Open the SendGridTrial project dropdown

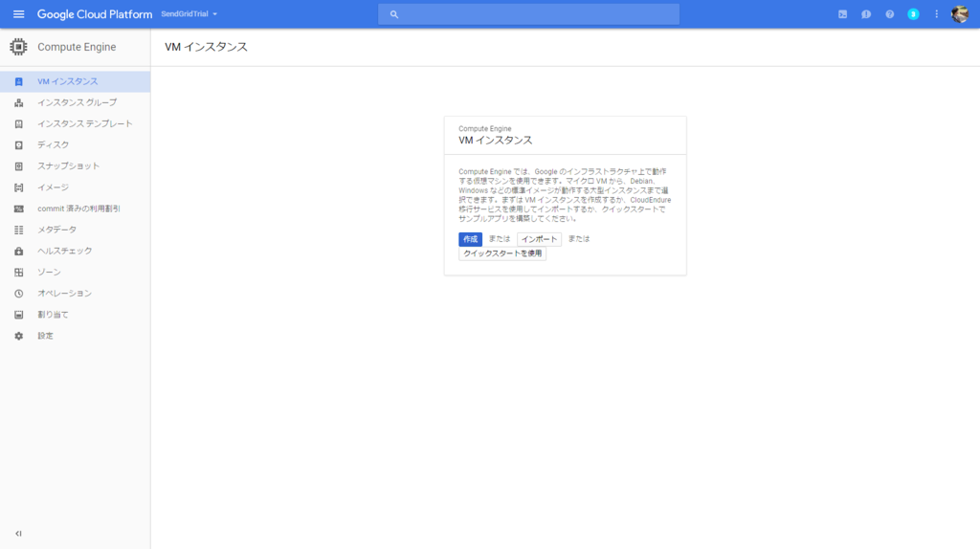(189, 13)
